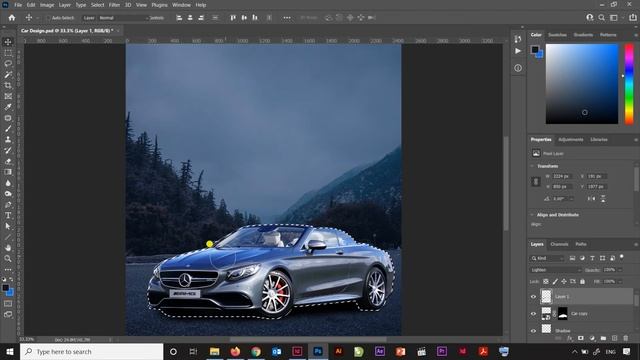Collapse the Transform section
Screen dimensions: 640x360
[532, 166]
